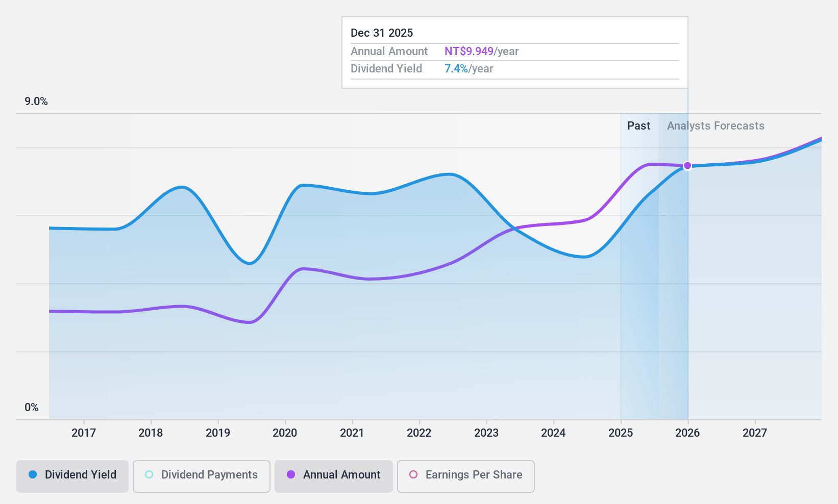Toggle the Dividend Yield series
The width and height of the screenshot is (838, 504).
tap(72, 476)
